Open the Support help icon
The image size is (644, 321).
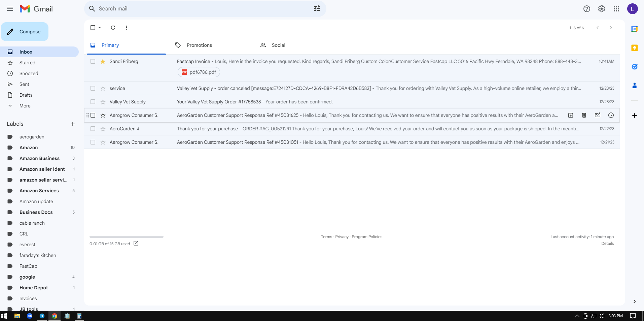587,9
